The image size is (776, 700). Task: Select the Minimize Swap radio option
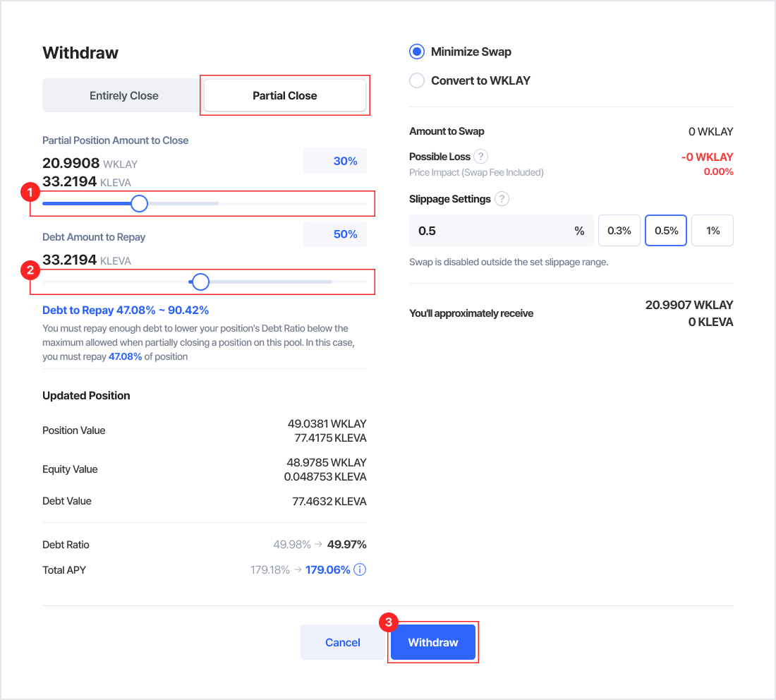417,52
